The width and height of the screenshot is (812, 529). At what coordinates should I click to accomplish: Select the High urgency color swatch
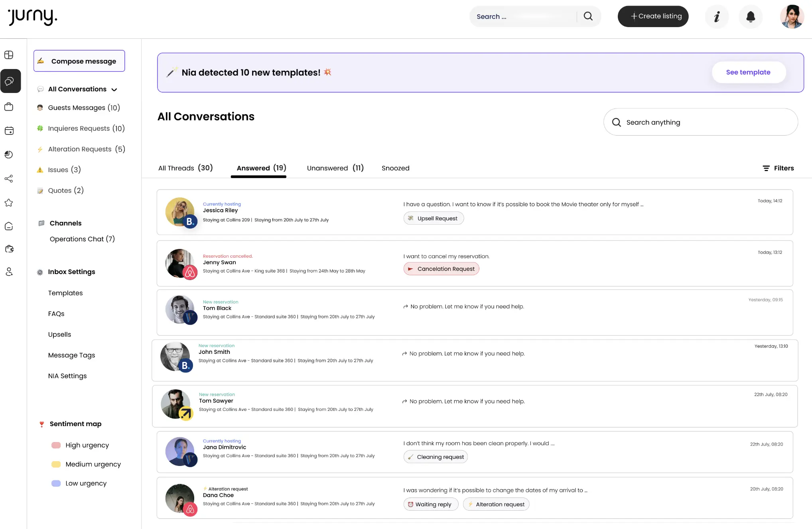pos(56,445)
